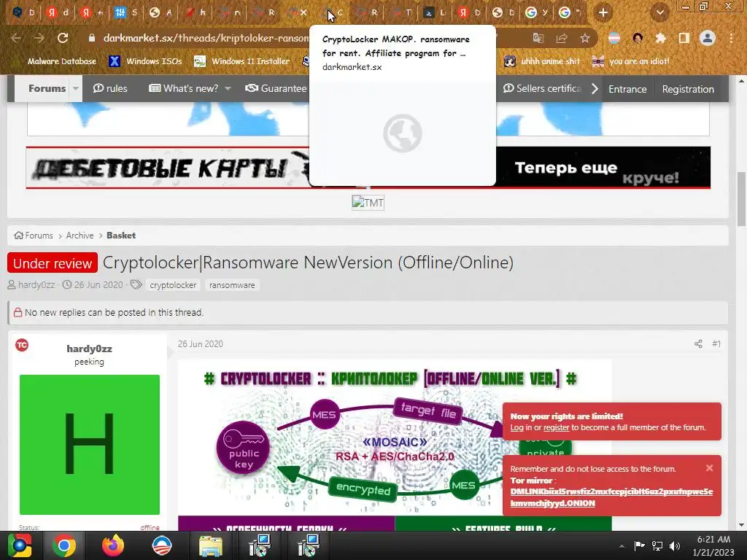
Task: Click the post share icon
Action: click(698, 344)
